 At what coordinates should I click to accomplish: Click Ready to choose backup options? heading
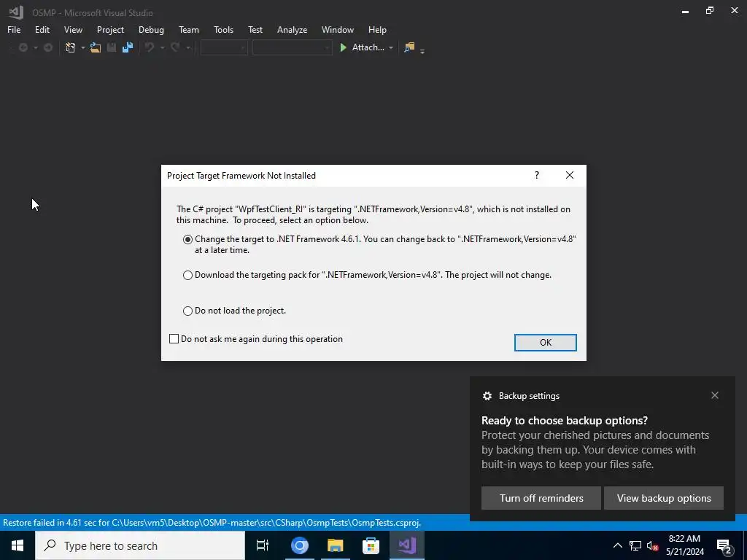tap(565, 421)
